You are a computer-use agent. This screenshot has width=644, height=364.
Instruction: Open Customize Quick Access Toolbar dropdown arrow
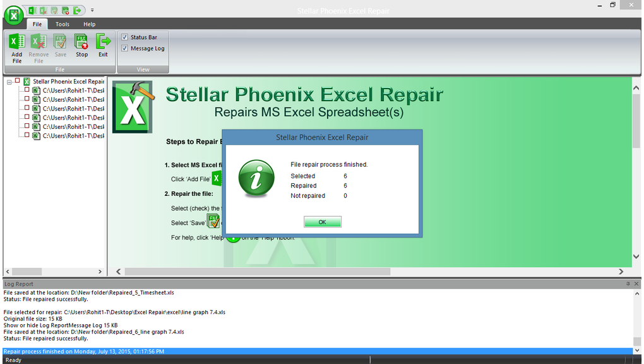(92, 10)
